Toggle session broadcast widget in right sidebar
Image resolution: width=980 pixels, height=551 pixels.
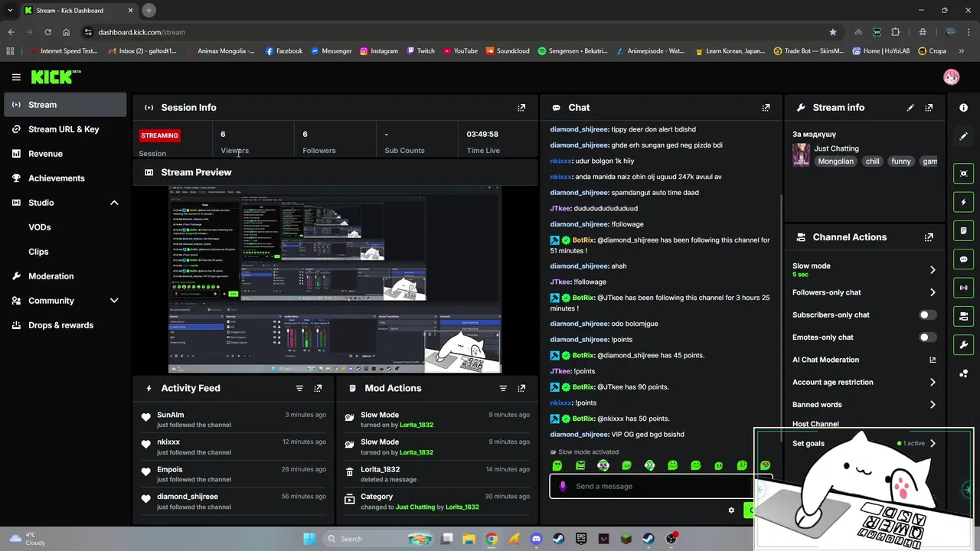tap(964, 288)
